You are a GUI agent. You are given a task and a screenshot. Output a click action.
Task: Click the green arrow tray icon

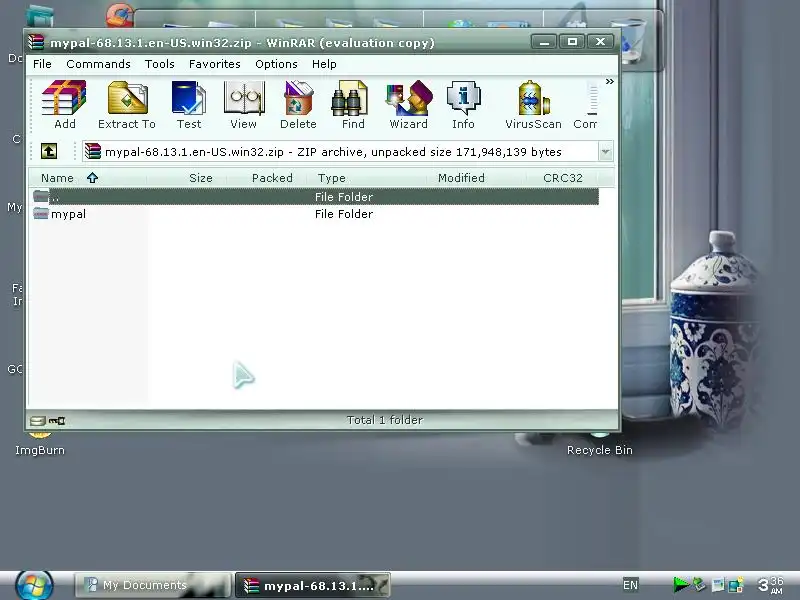681,585
